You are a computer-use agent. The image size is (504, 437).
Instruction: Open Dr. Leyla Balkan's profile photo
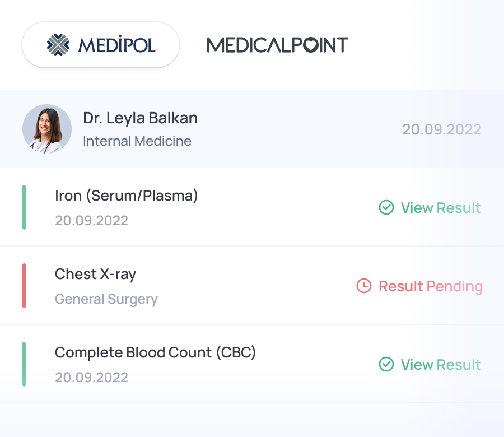pyautogui.click(x=47, y=129)
